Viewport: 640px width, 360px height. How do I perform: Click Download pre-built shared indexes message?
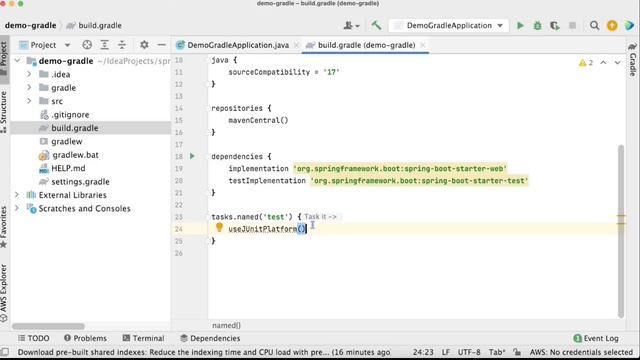pos(204,352)
